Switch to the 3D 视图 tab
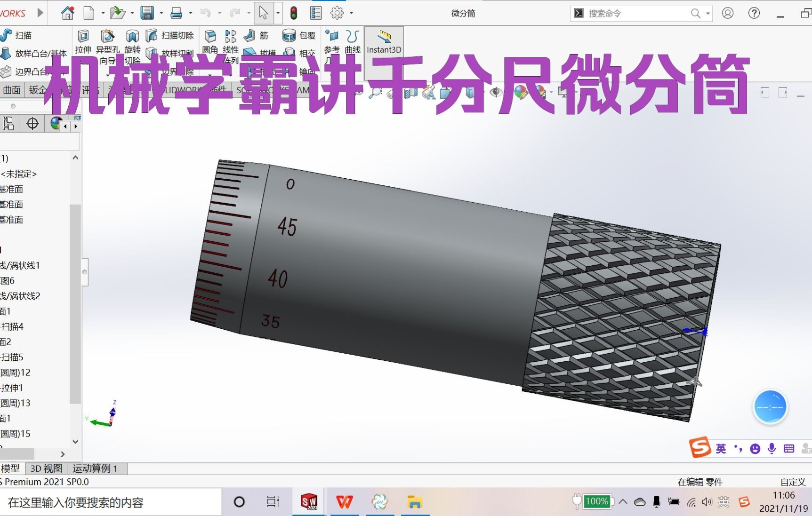The width and height of the screenshot is (812, 516). click(46, 468)
